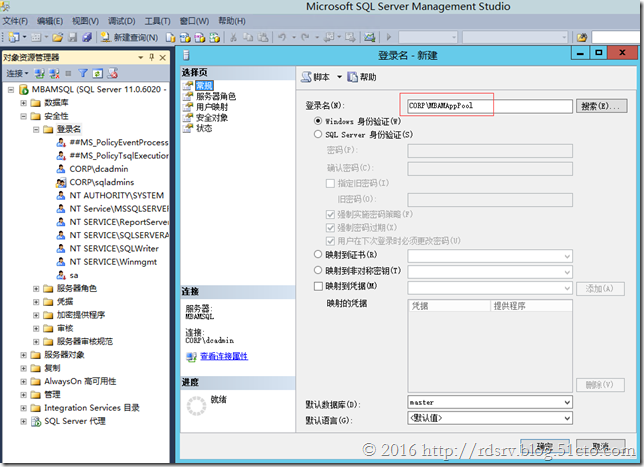Click the pin icon on Object Explorer panel
Screen dimensions: 644x467
[152, 57]
